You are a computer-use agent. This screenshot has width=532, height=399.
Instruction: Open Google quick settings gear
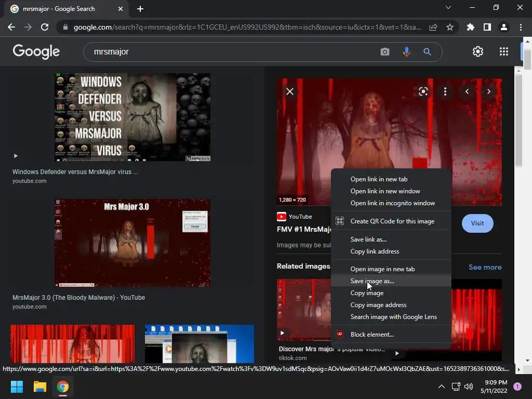tap(478, 51)
